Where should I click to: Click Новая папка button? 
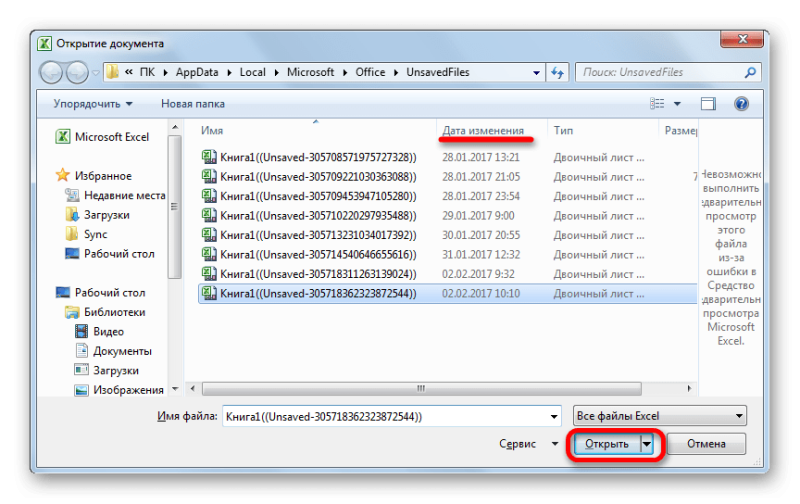(x=193, y=104)
